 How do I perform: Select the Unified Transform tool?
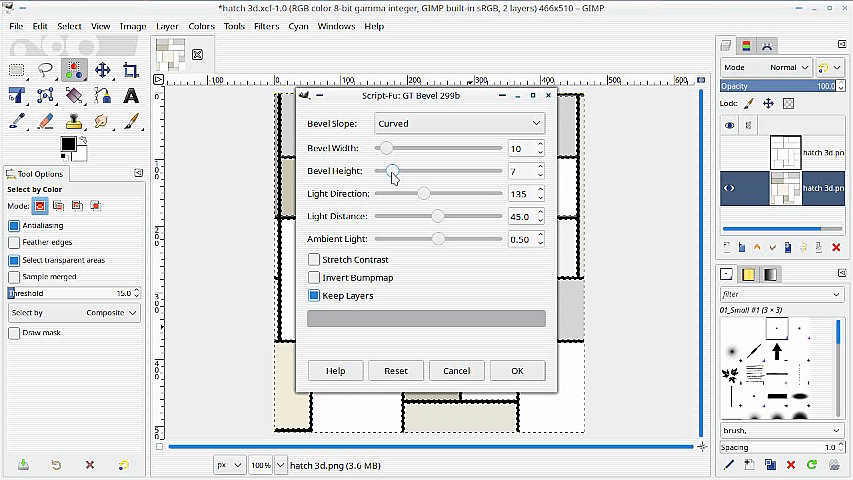17,96
